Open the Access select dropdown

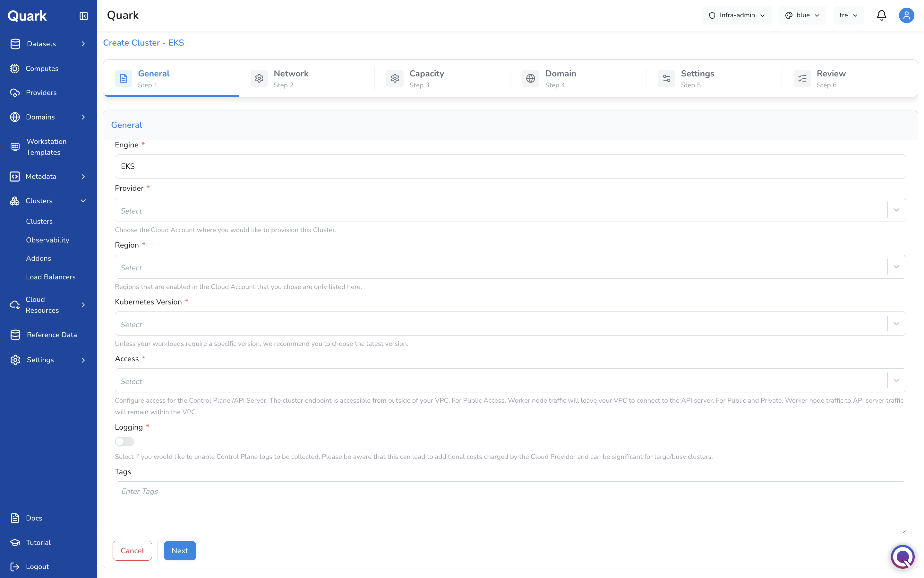click(x=510, y=381)
